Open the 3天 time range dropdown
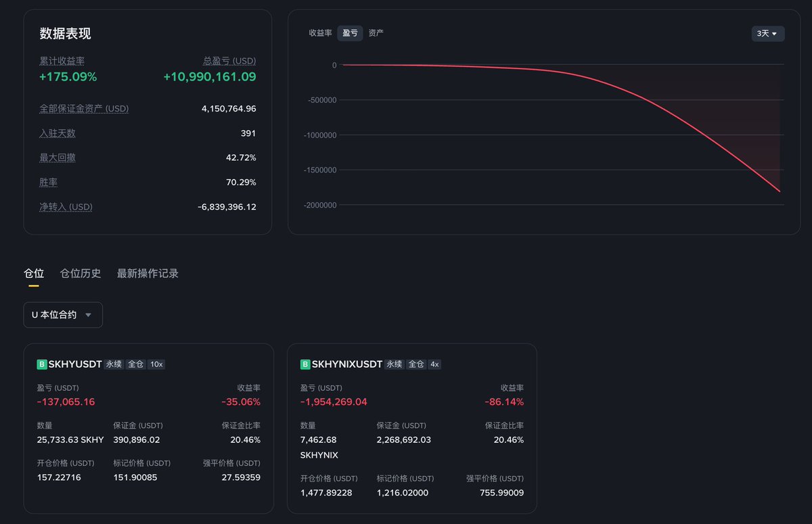Screen dimensions: 812x524 click(768, 33)
